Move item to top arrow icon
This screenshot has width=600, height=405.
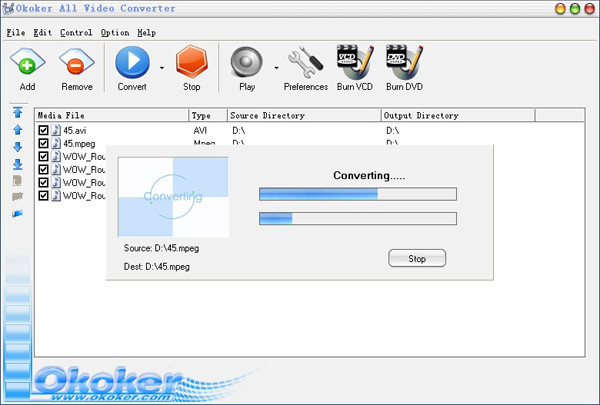(18, 112)
